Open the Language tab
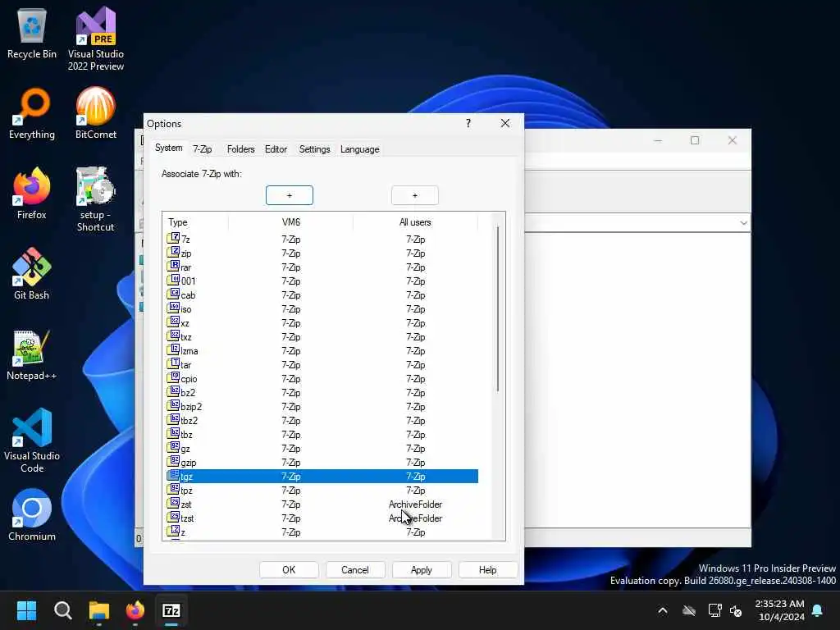840x630 pixels. [x=360, y=149]
